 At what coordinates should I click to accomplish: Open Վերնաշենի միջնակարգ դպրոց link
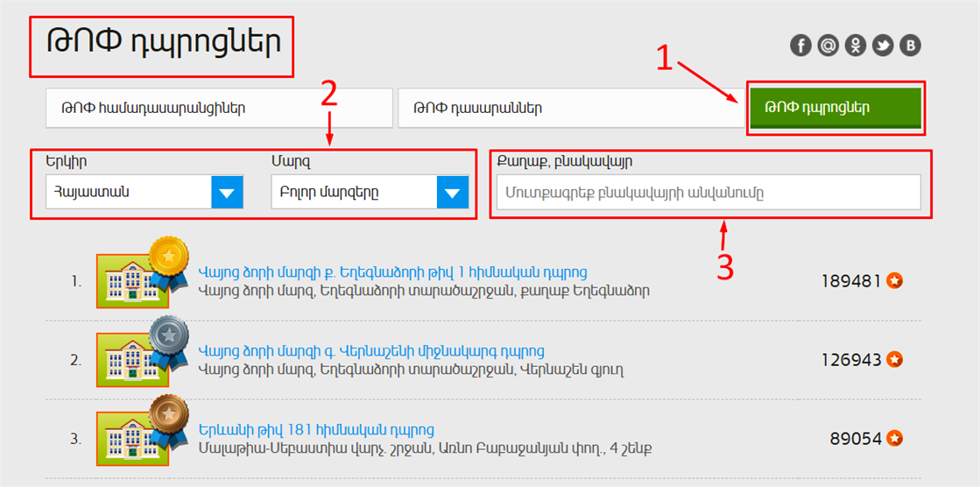click(x=371, y=350)
